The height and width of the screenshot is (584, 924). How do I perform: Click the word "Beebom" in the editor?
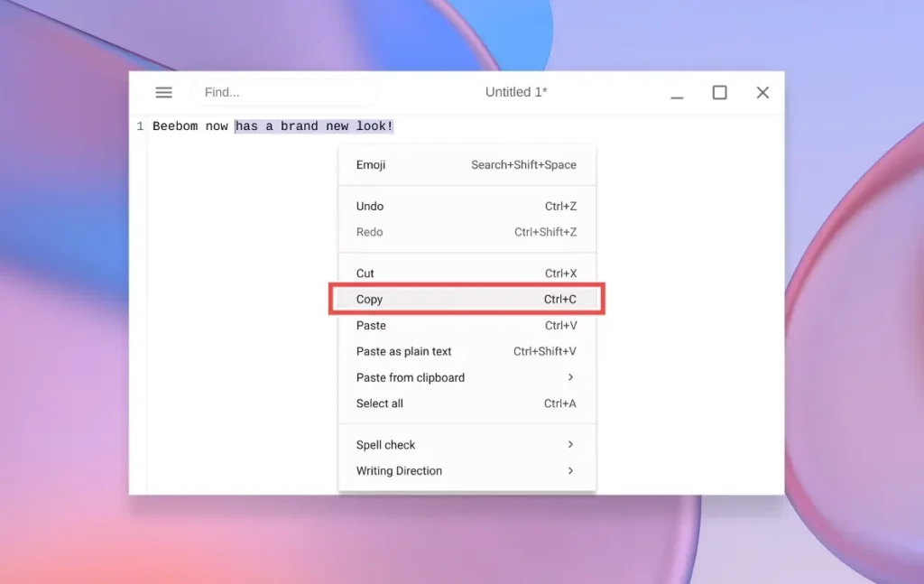click(175, 126)
